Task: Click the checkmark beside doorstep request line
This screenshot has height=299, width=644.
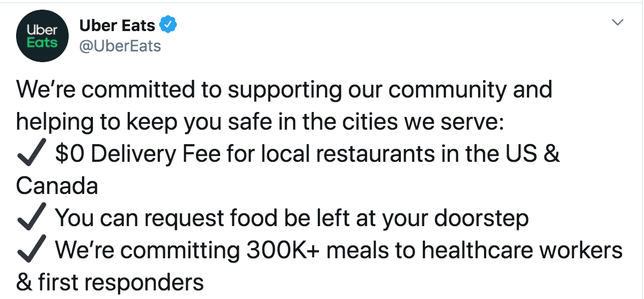Action: (31, 219)
